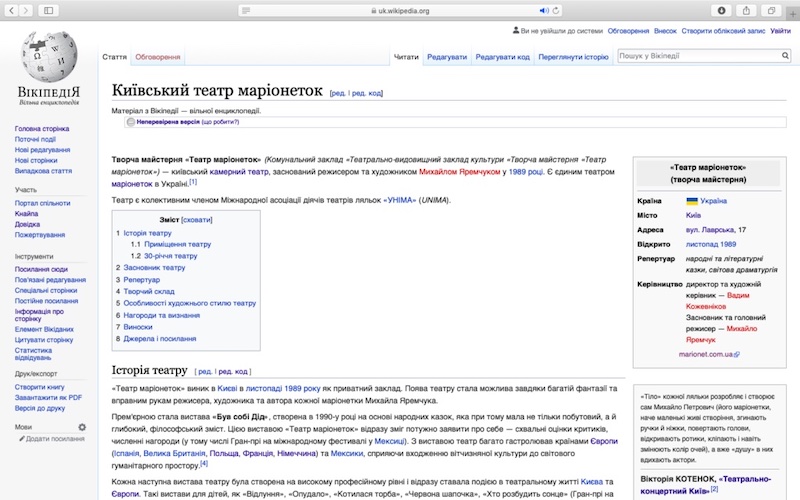Image resolution: width=800 pixels, height=500 pixels.
Task: Jump to contents item Виноски
Action: click(x=138, y=327)
